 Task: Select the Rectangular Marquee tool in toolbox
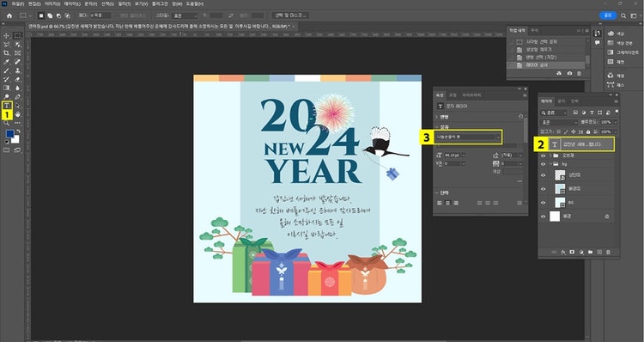18,36
